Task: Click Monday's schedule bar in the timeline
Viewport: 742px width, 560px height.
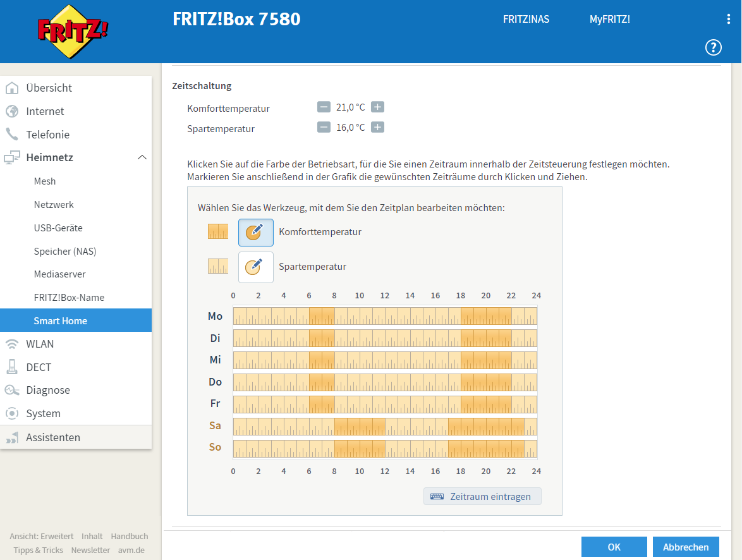Action: tap(385, 316)
